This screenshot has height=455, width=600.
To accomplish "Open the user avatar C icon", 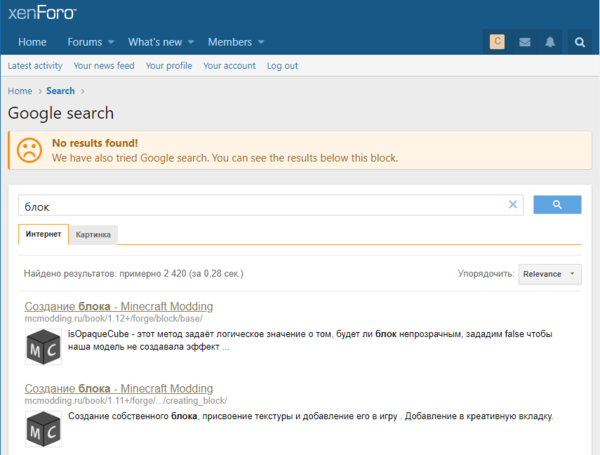I will tap(497, 42).
